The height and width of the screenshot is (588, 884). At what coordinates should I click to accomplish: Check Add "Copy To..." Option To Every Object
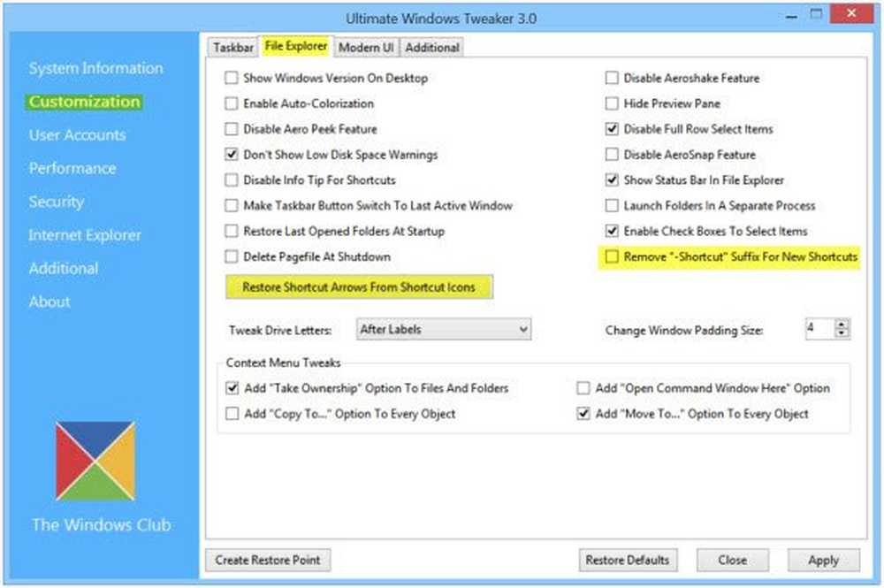point(232,413)
